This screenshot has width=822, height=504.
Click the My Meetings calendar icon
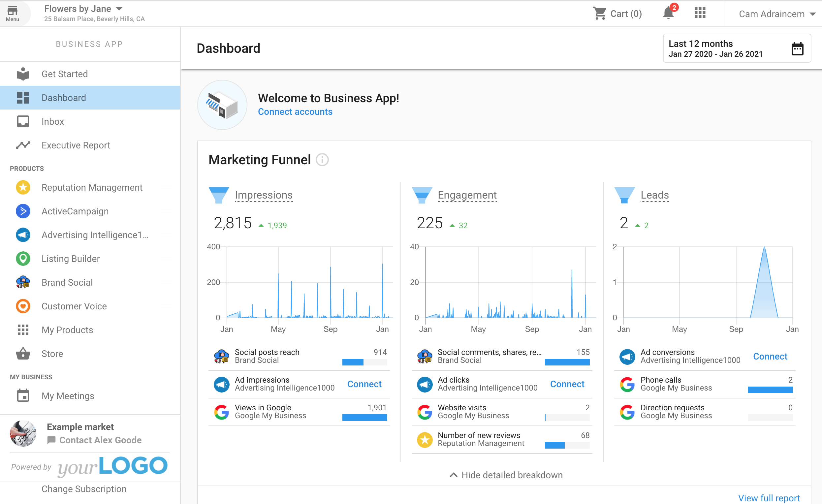tap(23, 395)
